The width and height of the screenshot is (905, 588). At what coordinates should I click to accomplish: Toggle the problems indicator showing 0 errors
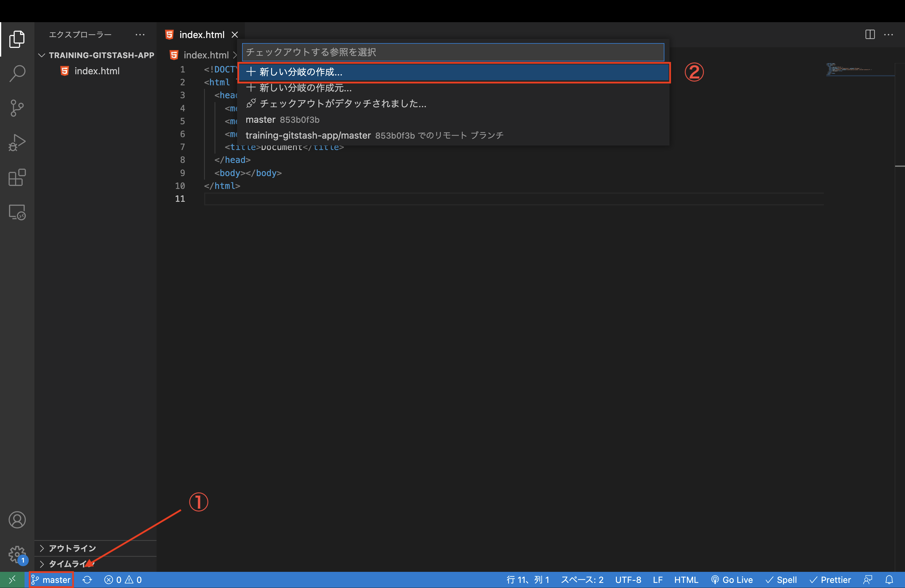tap(122, 580)
